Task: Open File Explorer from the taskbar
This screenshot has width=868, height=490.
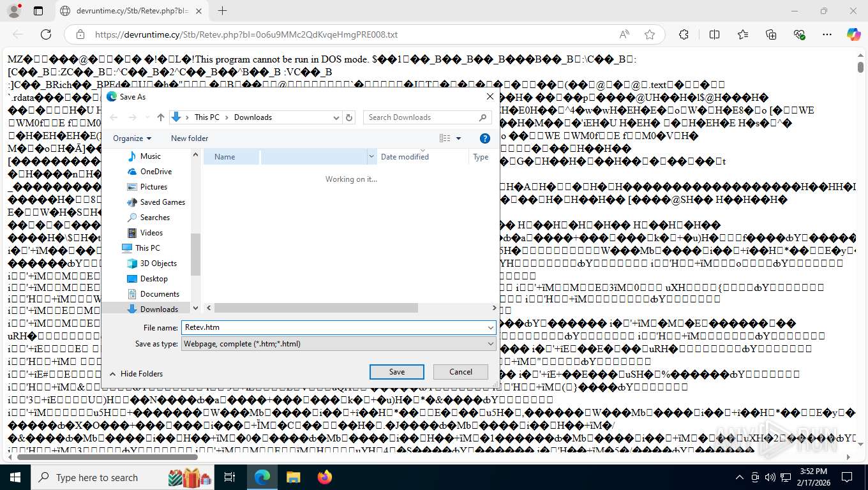Action: [x=293, y=477]
